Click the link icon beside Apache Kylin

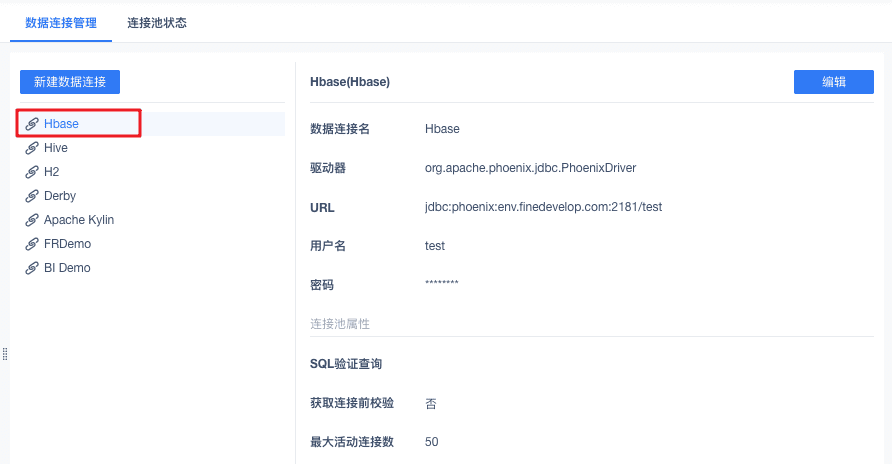33,220
